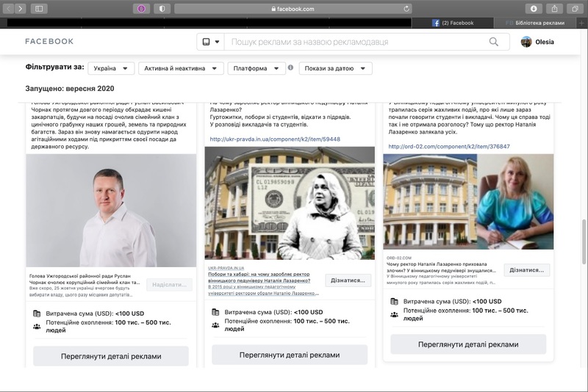
Task: Click Olesia profile avatar
Action: click(x=526, y=42)
